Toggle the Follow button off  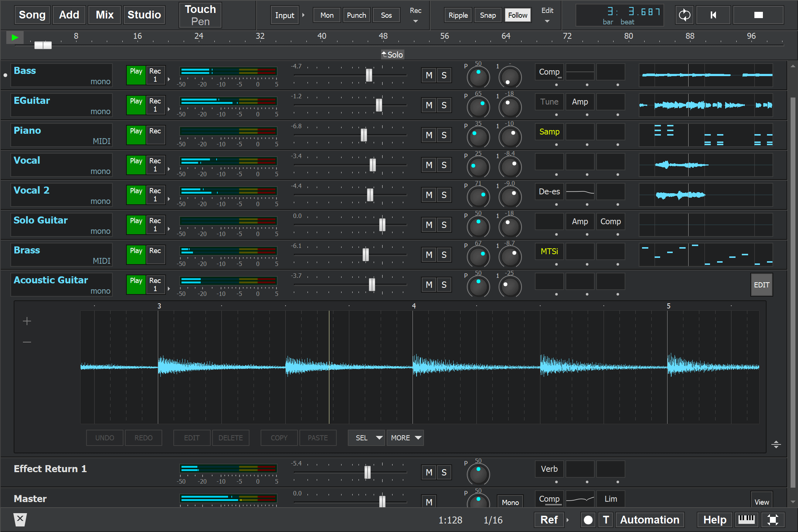[x=517, y=15]
